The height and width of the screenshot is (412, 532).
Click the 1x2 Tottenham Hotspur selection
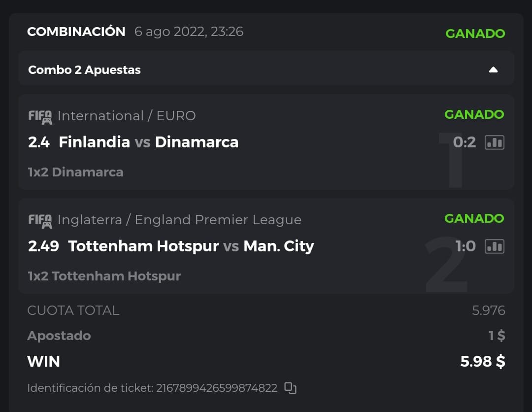pos(104,276)
